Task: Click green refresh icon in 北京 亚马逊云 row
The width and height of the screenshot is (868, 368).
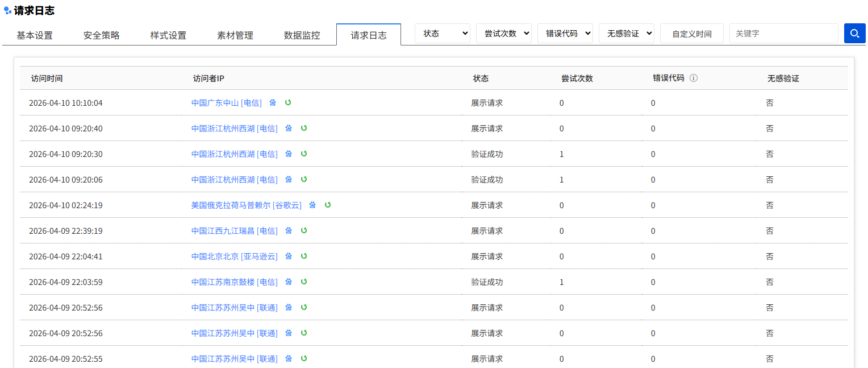Action: coord(304,256)
